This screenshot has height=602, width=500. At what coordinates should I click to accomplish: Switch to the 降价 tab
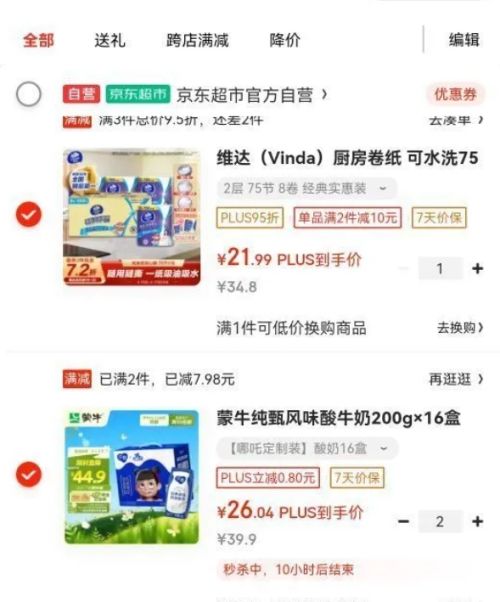pos(285,40)
